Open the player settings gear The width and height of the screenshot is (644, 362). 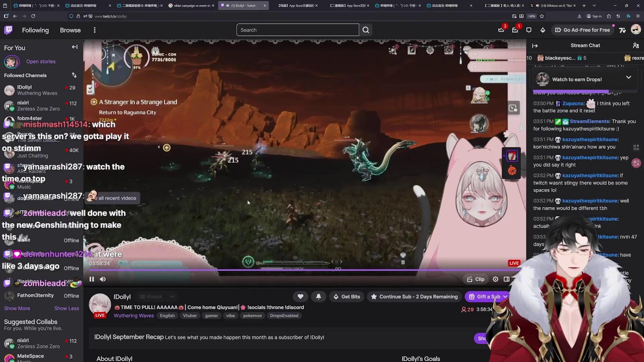(x=496, y=280)
